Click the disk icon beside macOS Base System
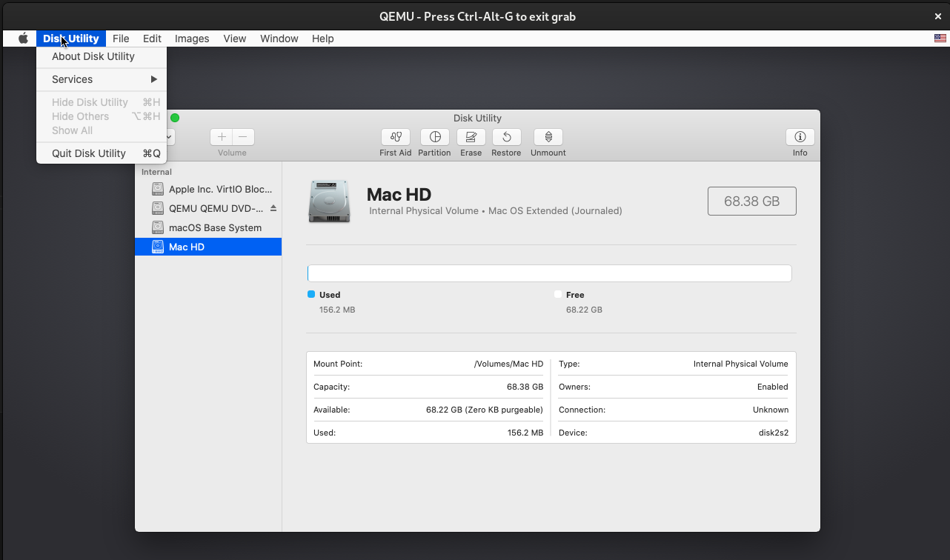 tap(158, 227)
